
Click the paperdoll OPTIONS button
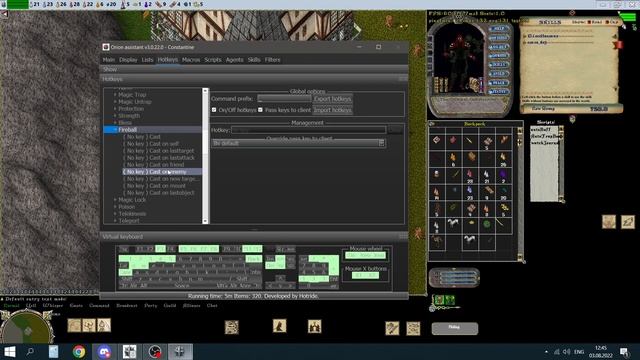pos(499,38)
